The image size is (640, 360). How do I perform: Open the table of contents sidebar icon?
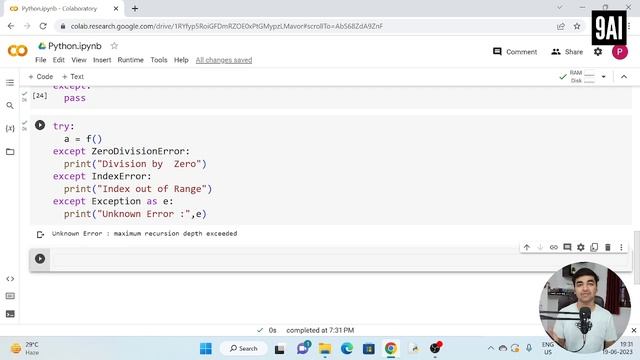10,83
